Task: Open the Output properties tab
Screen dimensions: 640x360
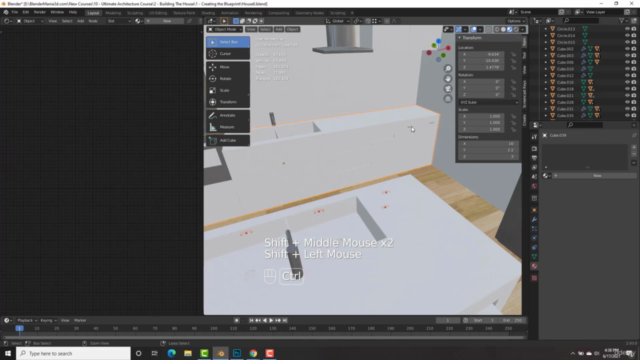Action: pos(534,158)
